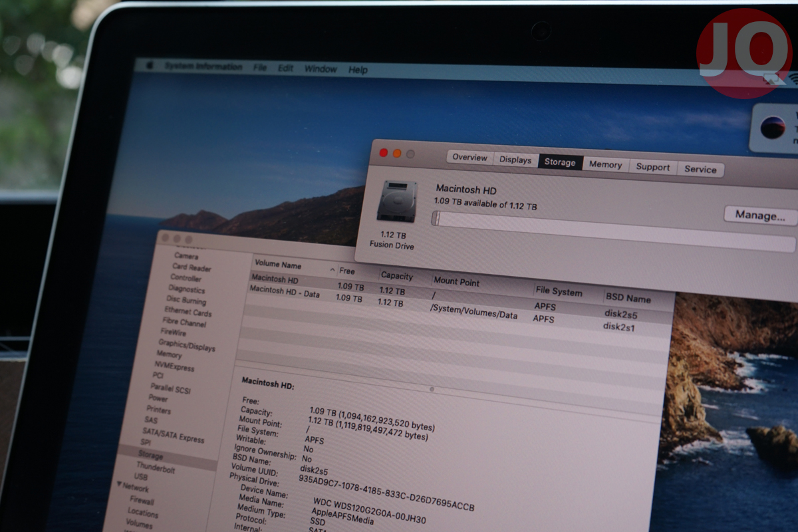Switch to the Displays tab

point(515,160)
